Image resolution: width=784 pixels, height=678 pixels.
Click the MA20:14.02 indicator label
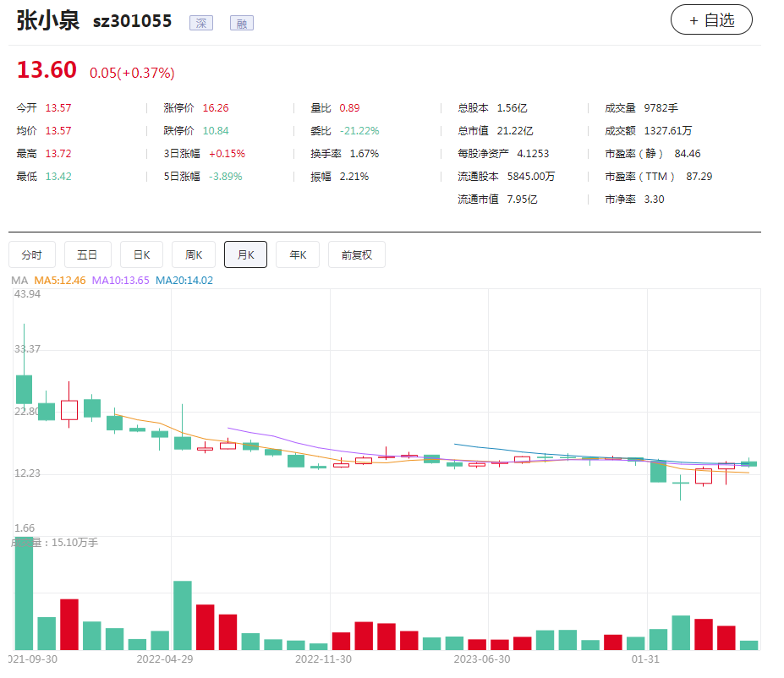pos(184,281)
